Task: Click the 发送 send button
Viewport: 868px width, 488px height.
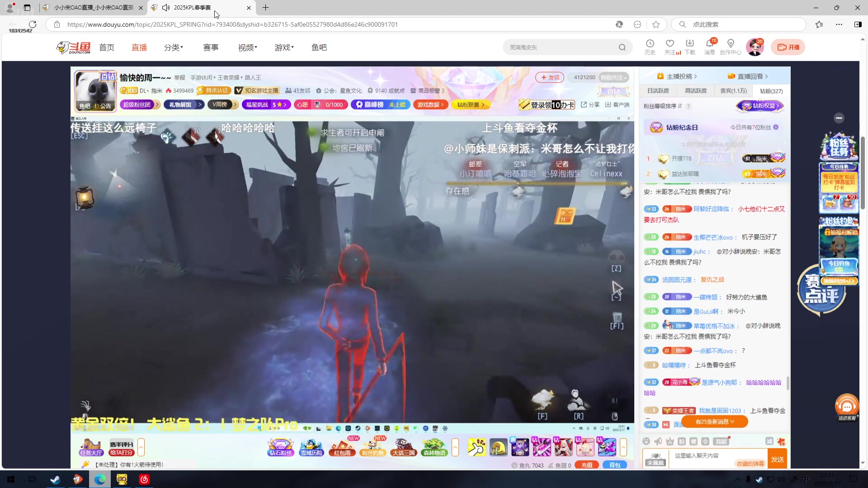Action: click(777, 459)
